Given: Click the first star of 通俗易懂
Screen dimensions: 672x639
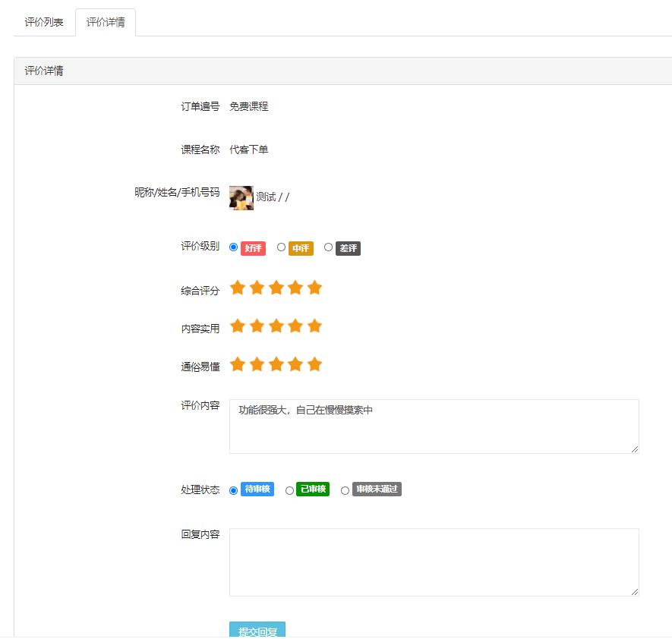Looking at the screenshot, I should 238,364.
